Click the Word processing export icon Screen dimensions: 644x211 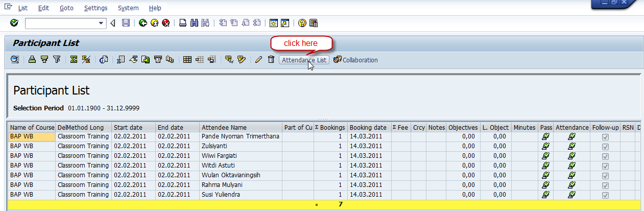(133, 60)
